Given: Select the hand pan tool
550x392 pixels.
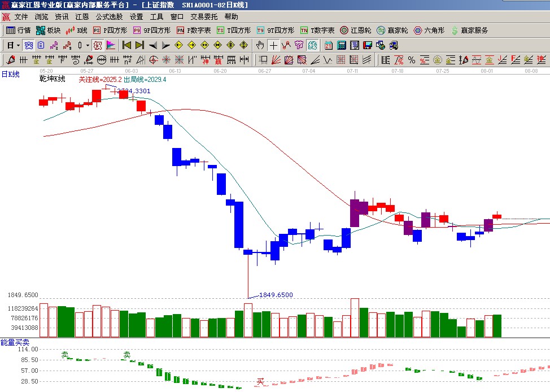Looking at the screenshot, I should click(260, 45).
